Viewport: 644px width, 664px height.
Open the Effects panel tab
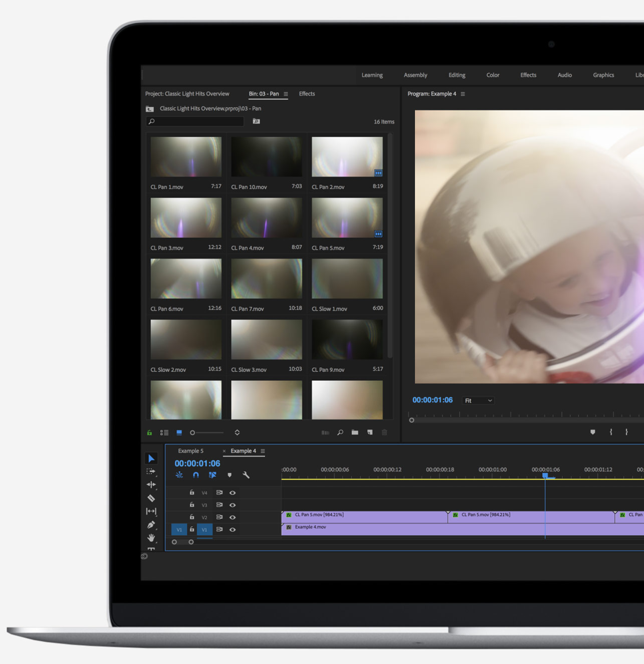[x=307, y=94]
